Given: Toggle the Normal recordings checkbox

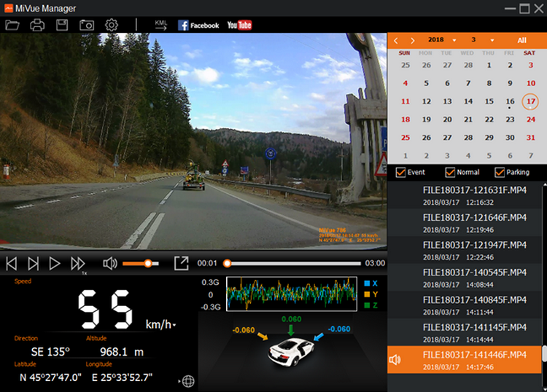Looking at the screenshot, I should (449, 173).
